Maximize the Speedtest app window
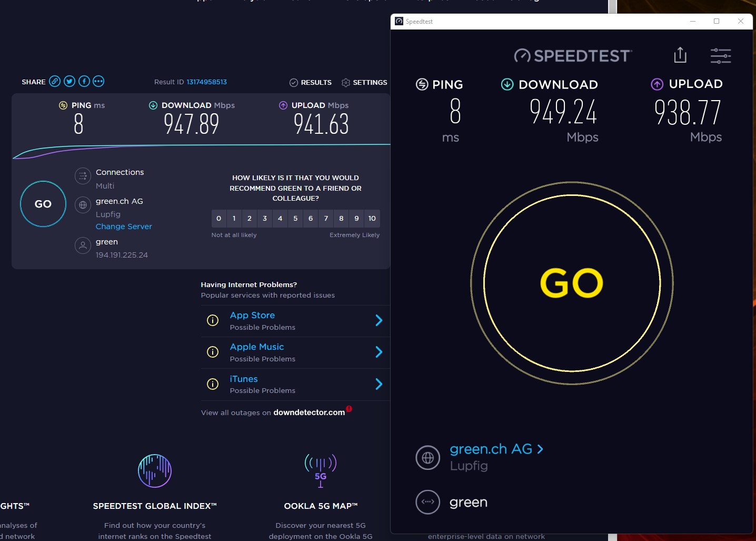Viewport: 756px width, 541px height. pyautogui.click(x=717, y=22)
